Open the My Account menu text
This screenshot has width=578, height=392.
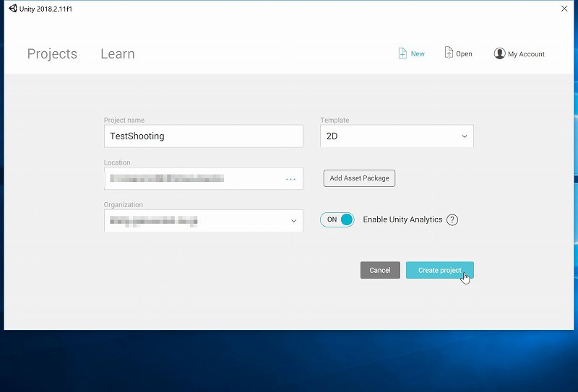[x=527, y=54]
